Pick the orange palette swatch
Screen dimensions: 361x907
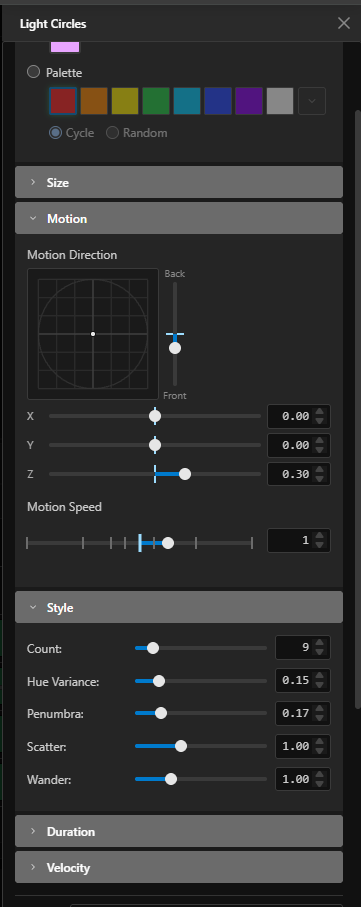tap(94, 101)
